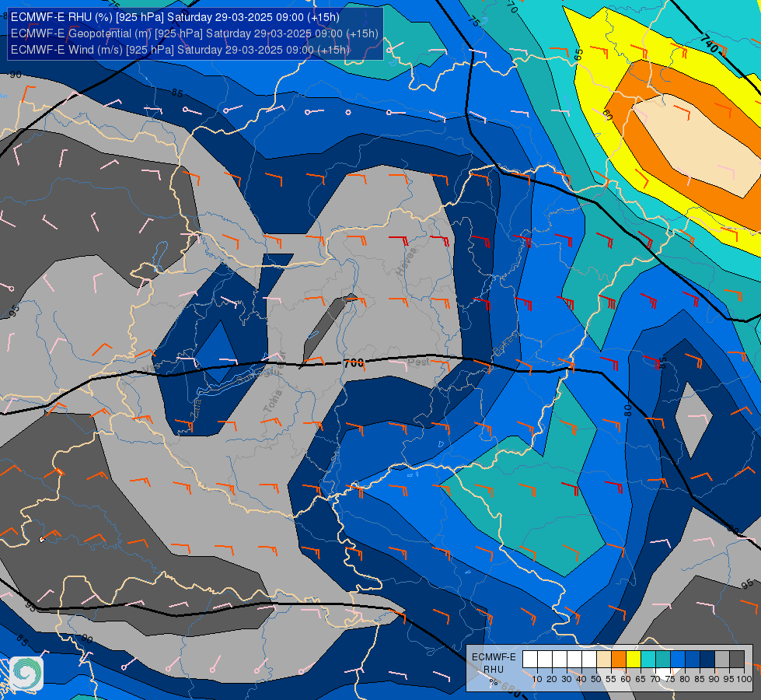Click the 80 humidity contour label on the map

click(628, 411)
